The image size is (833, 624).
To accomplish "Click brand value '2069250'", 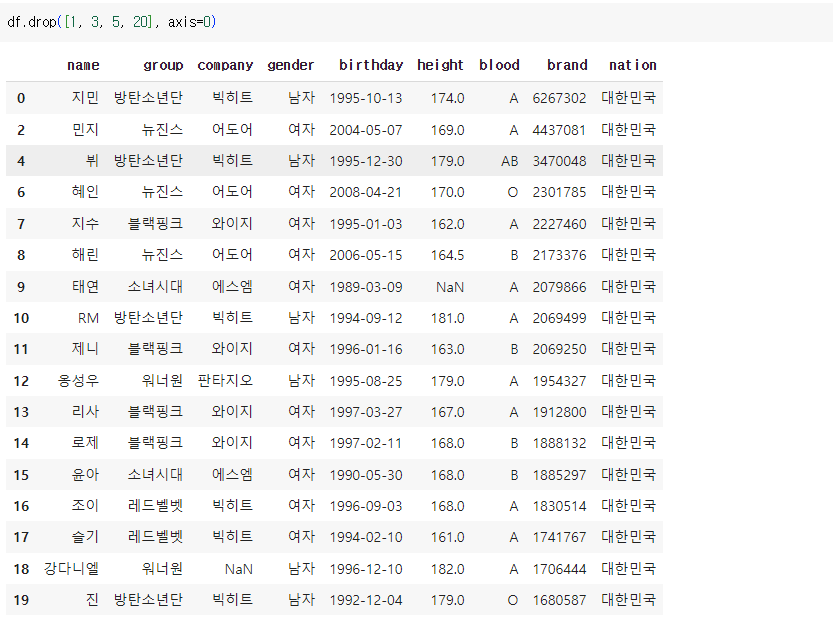I will (559, 349).
